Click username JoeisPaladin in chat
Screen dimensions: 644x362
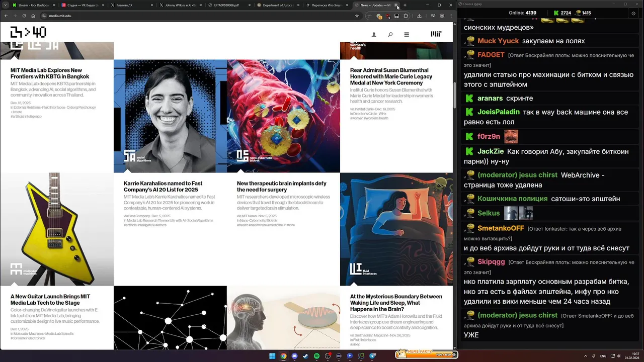(499, 112)
